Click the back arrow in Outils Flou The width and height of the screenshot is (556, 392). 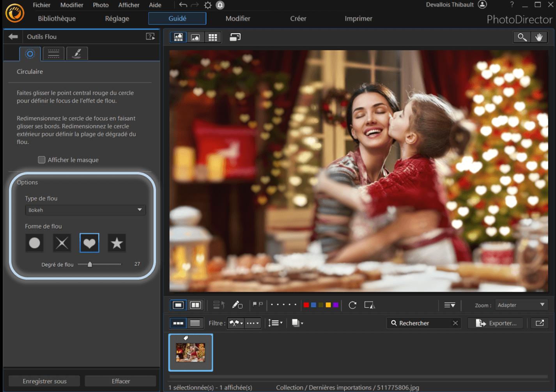[13, 37]
